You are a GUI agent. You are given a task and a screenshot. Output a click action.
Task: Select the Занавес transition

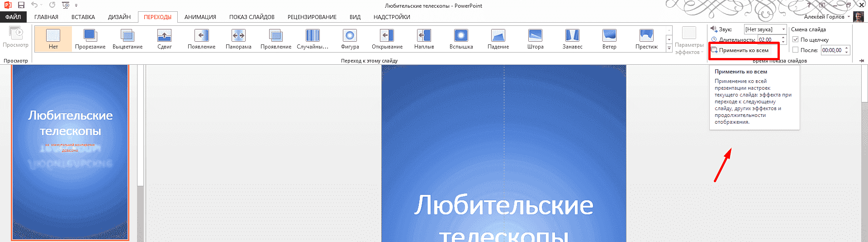[x=572, y=39]
